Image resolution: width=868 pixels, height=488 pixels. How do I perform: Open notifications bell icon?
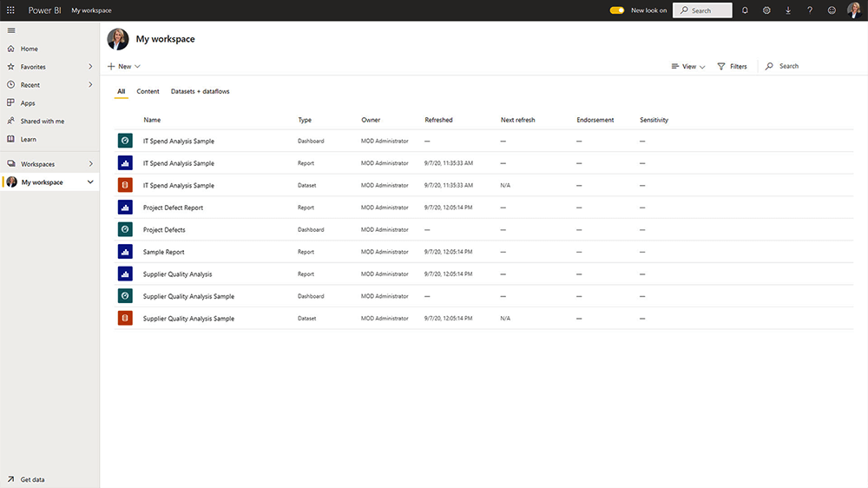click(x=745, y=10)
